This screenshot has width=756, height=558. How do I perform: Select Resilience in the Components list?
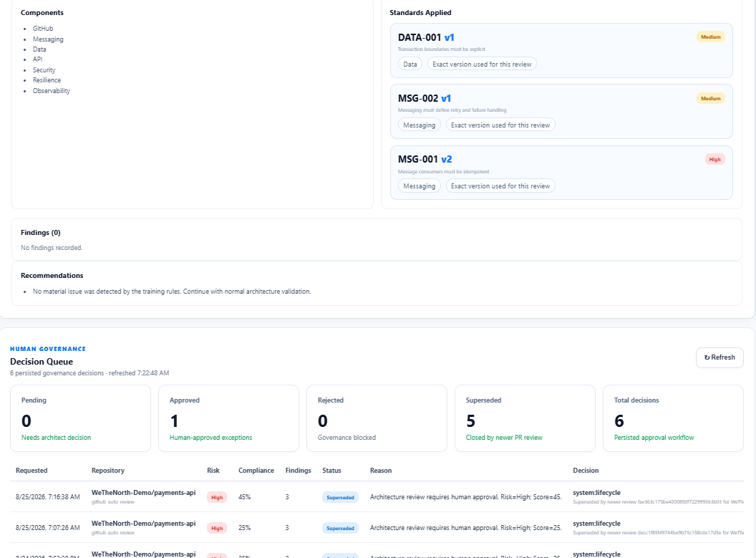tap(47, 80)
